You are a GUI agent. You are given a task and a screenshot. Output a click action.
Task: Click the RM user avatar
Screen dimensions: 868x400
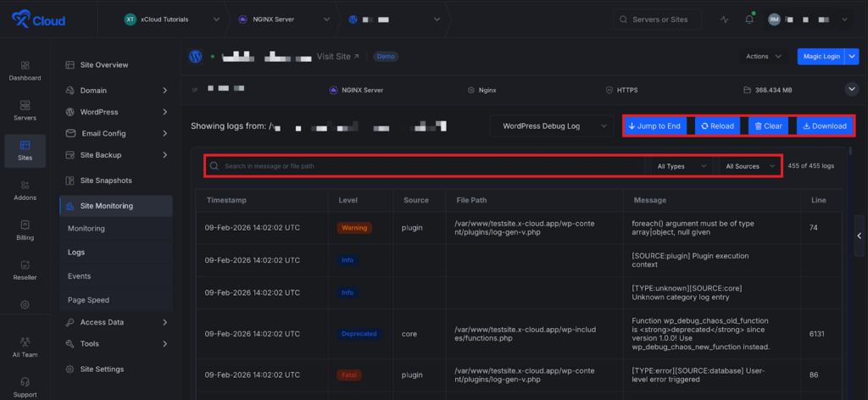coord(774,19)
